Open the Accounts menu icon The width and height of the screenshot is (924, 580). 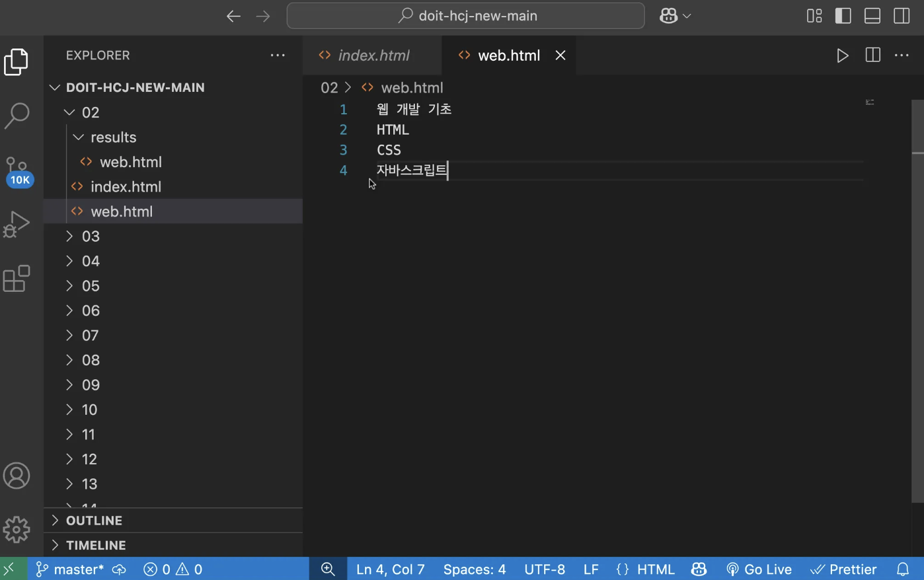(17, 476)
